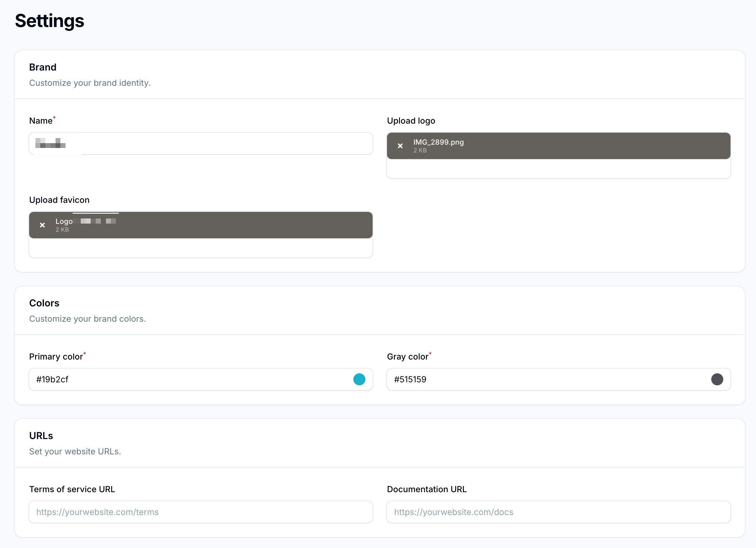The width and height of the screenshot is (756, 548).
Task: Remove the uploaded favicon file
Action: click(x=42, y=225)
